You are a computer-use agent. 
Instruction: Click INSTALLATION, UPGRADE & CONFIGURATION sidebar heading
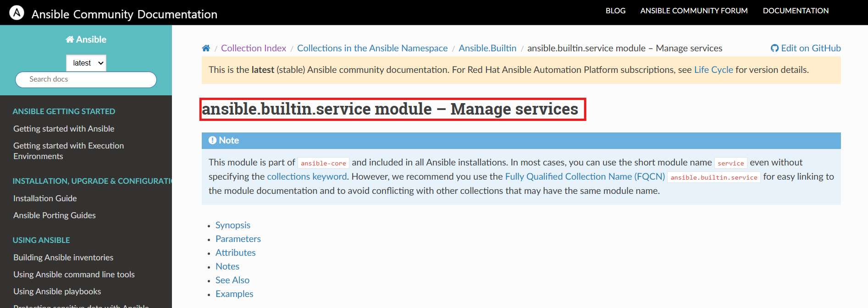(x=92, y=181)
